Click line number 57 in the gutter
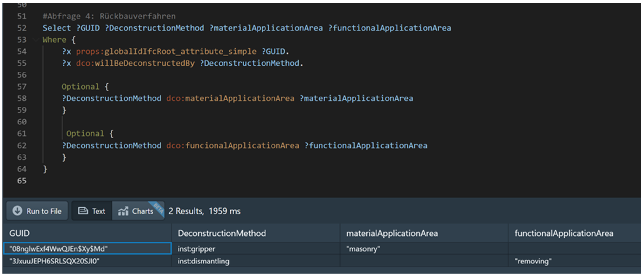 22,86
